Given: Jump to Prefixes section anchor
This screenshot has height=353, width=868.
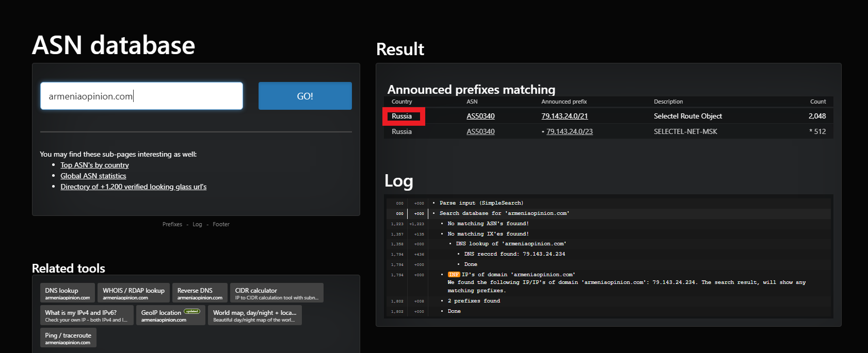Looking at the screenshot, I should 172,224.
